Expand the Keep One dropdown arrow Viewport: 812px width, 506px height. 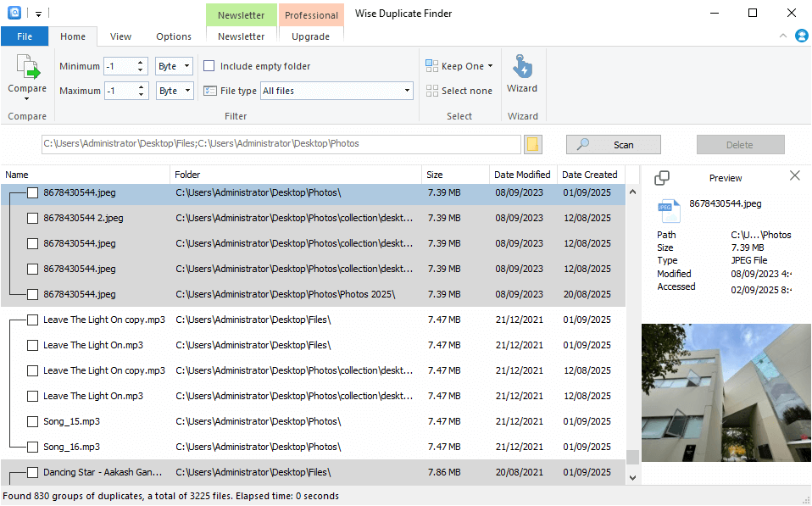(x=490, y=66)
